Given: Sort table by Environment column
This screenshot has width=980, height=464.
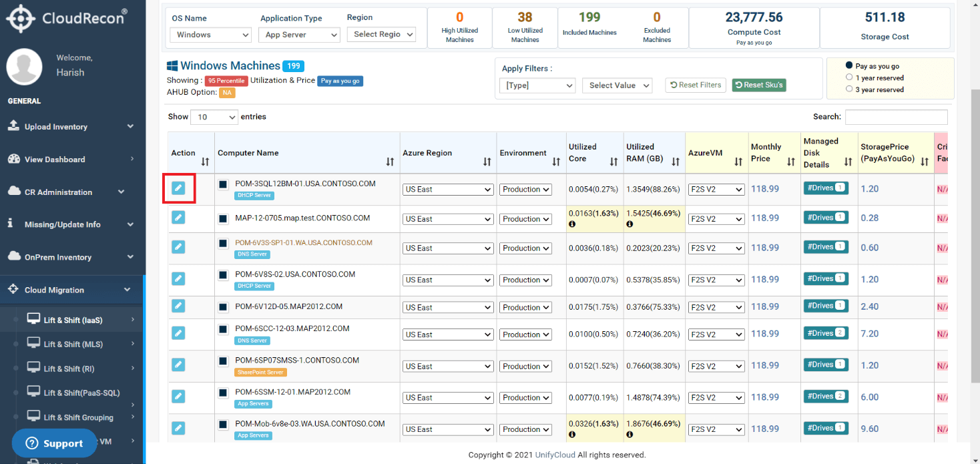Looking at the screenshot, I should point(556,162).
